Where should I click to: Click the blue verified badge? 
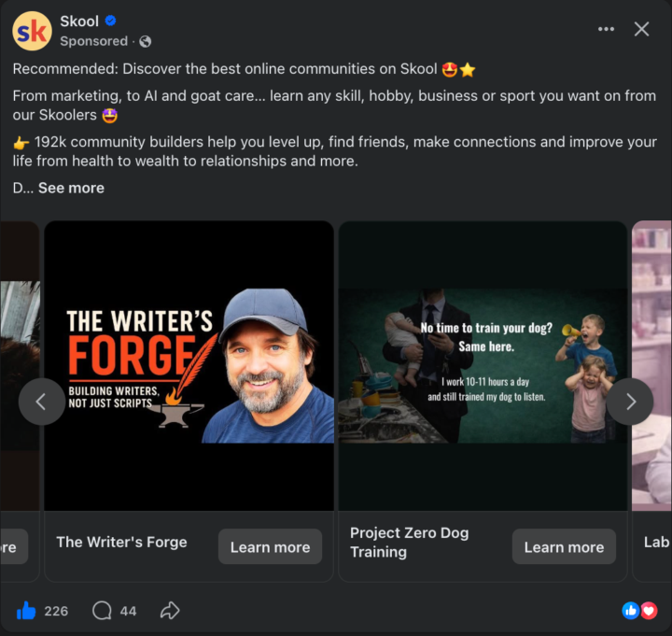point(110,21)
